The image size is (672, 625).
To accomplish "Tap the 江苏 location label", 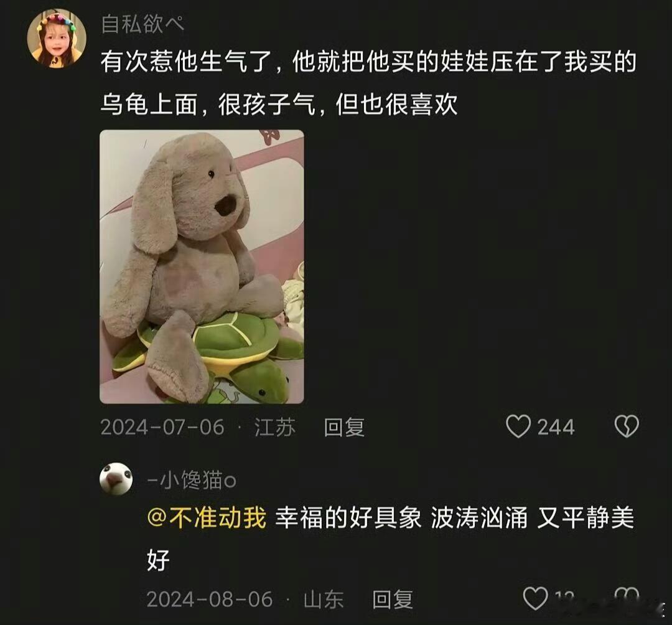I will [275, 428].
